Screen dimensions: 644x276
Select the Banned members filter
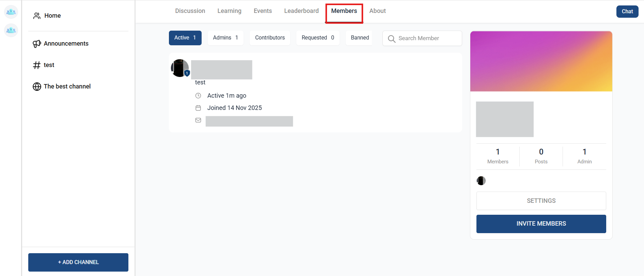tap(360, 38)
